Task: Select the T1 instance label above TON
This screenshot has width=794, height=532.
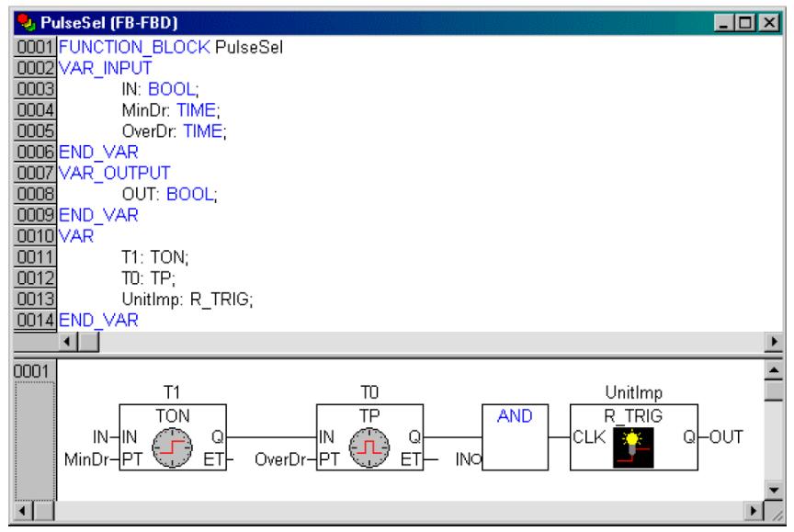Action: coord(172,392)
